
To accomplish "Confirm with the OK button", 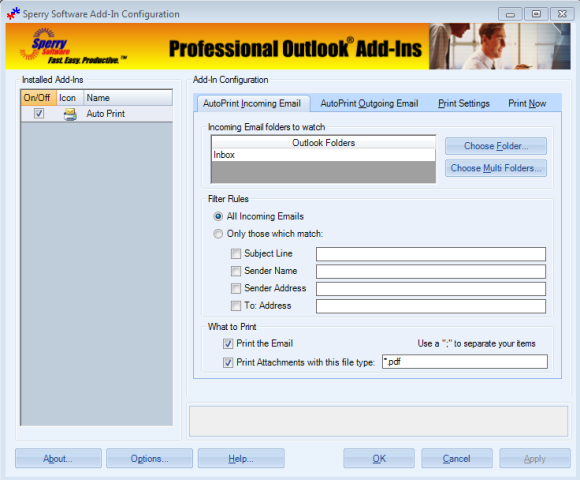I will [x=379, y=459].
